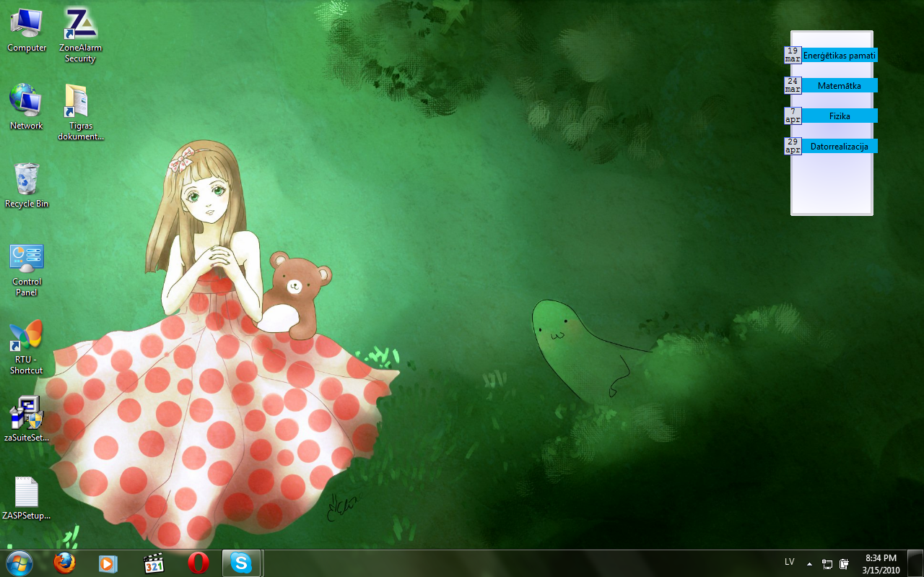Viewport: 924px width, 577px height.
Task: Open Windows Media Player from taskbar
Action: pyautogui.click(x=108, y=563)
